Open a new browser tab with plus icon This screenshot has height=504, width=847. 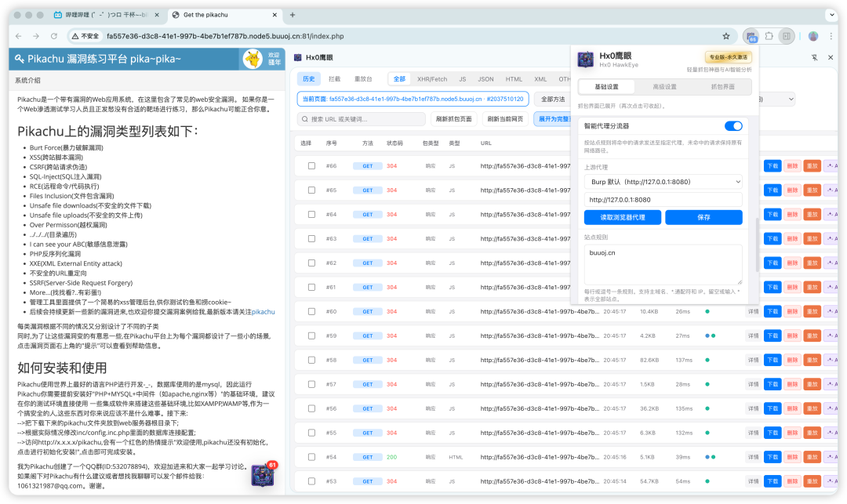(x=293, y=15)
